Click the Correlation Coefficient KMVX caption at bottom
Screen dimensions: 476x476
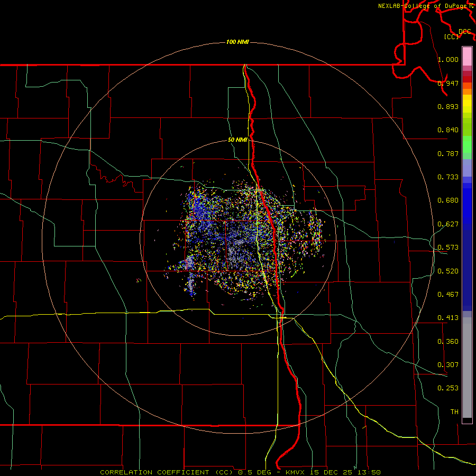pyautogui.click(x=240, y=472)
